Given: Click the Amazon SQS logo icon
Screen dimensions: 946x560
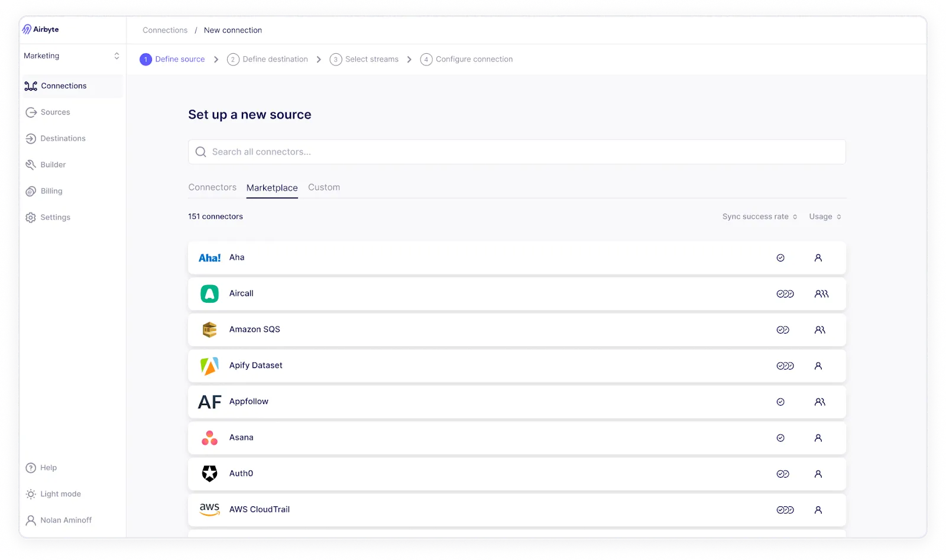Looking at the screenshot, I should [209, 330].
